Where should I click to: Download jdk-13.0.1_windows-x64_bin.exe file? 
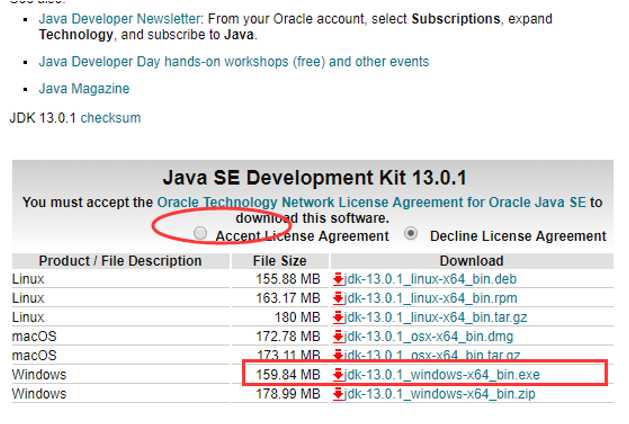[442, 375]
